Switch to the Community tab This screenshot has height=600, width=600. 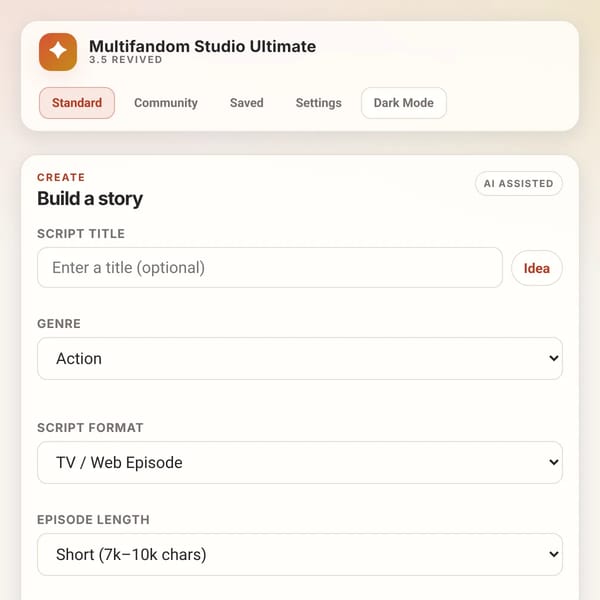166,103
